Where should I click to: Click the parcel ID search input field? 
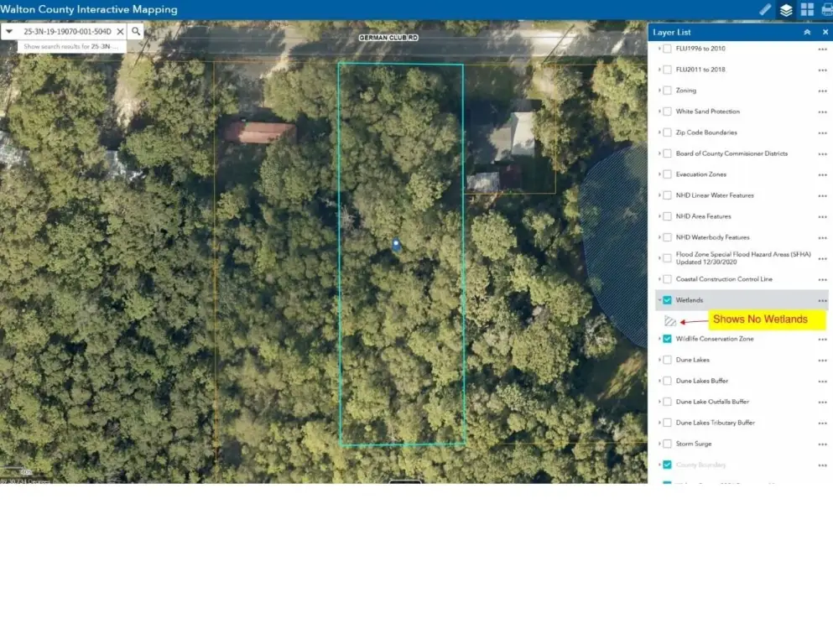tap(67, 31)
